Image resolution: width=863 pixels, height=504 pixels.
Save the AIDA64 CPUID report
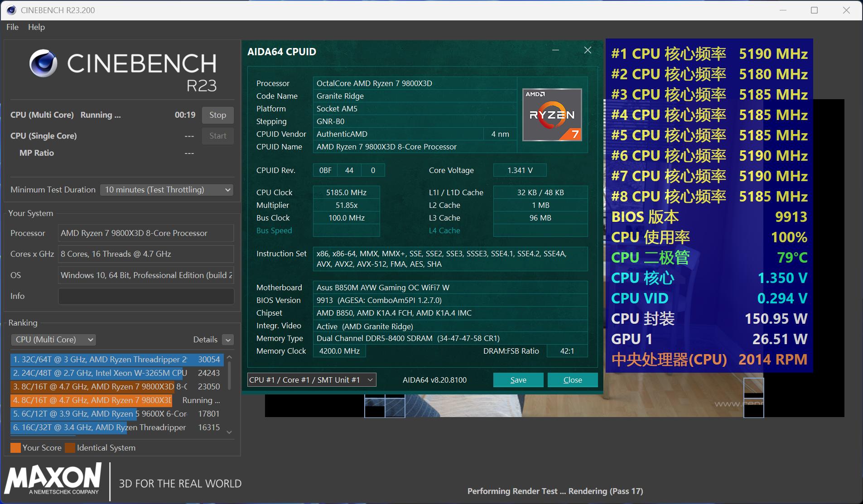(x=518, y=380)
